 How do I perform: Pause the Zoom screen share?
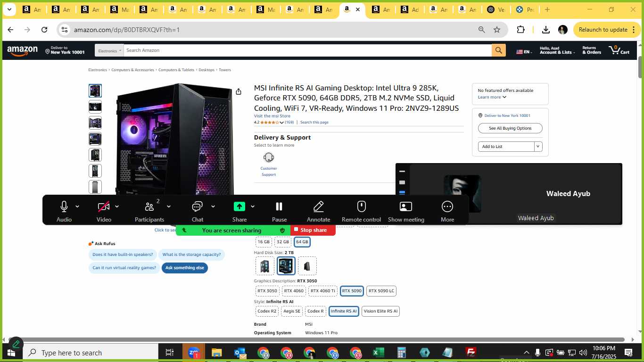[279, 206]
